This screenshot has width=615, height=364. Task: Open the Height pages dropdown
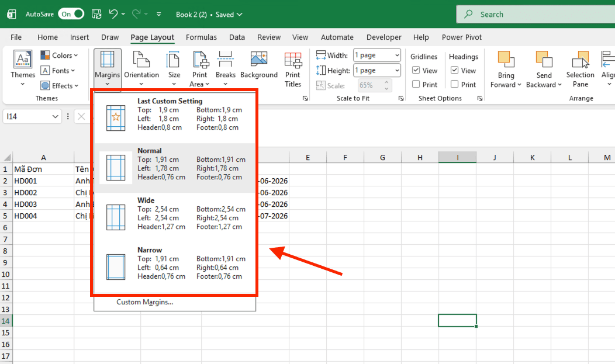(397, 71)
